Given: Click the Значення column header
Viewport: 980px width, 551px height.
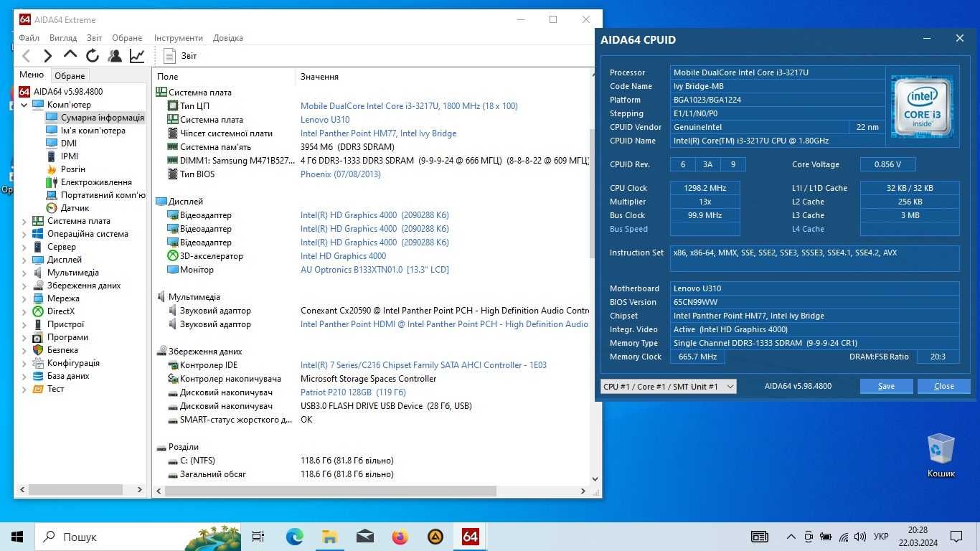Looking at the screenshot, I should click(443, 77).
